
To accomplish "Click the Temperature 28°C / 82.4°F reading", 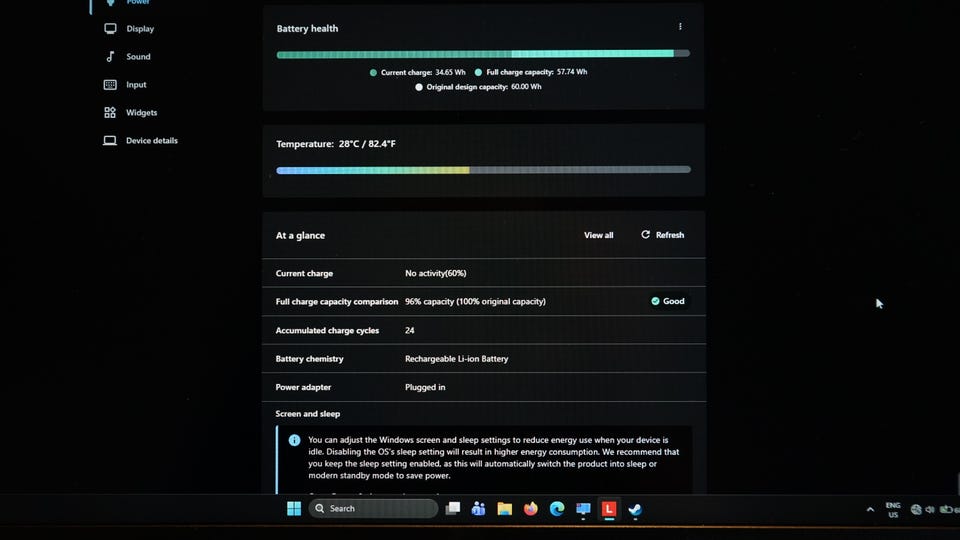I will pyautogui.click(x=336, y=144).
